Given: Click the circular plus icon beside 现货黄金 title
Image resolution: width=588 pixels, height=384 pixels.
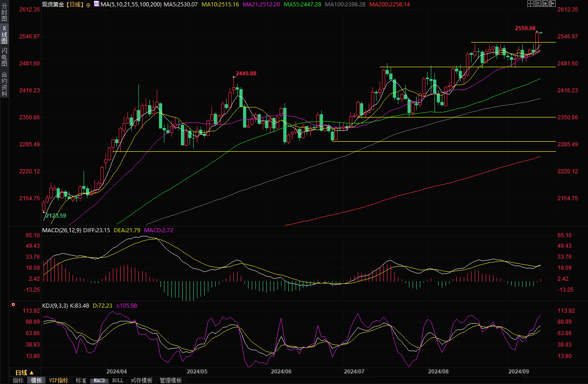Looking at the screenshot, I should tap(88, 5).
